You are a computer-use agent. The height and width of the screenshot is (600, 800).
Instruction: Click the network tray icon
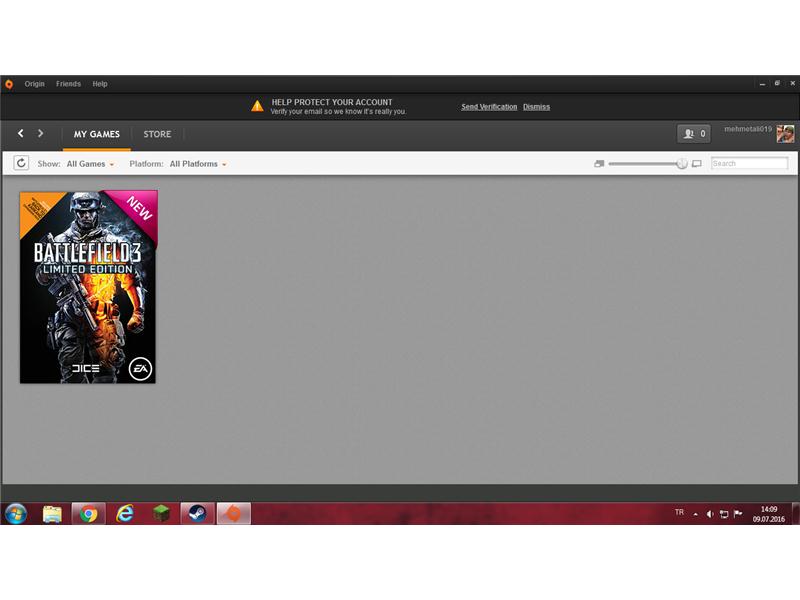click(x=724, y=514)
